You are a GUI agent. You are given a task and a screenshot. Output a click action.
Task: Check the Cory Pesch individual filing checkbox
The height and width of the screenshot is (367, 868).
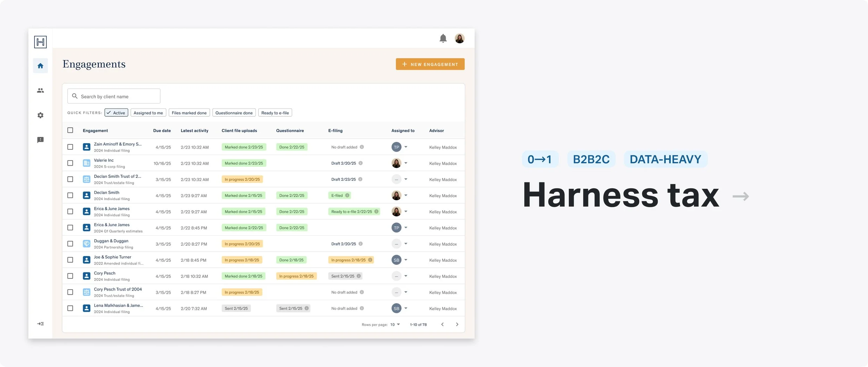[70, 276]
